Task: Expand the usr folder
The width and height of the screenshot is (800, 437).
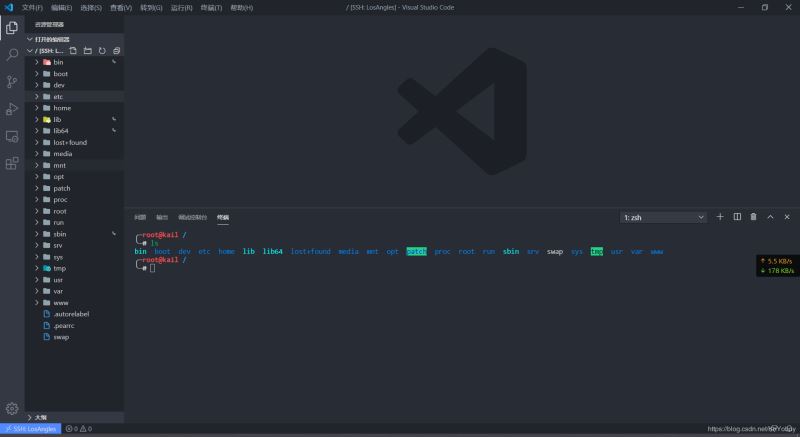Action: (x=74, y=280)
